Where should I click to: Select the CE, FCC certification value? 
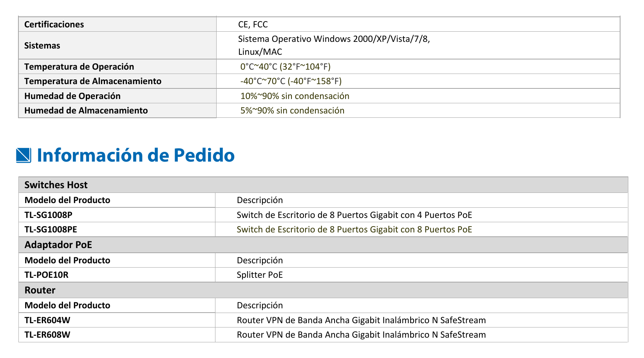(253, 24)
